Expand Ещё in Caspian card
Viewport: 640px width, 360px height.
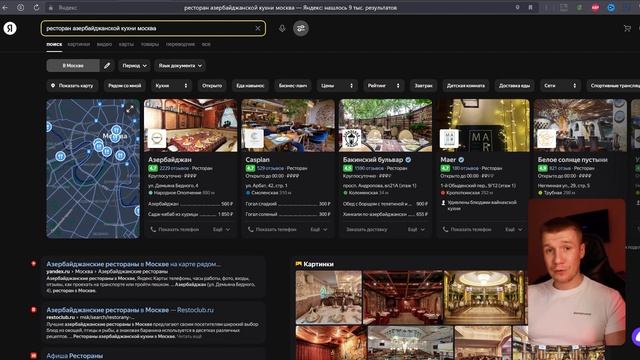(x=319, y=229)
